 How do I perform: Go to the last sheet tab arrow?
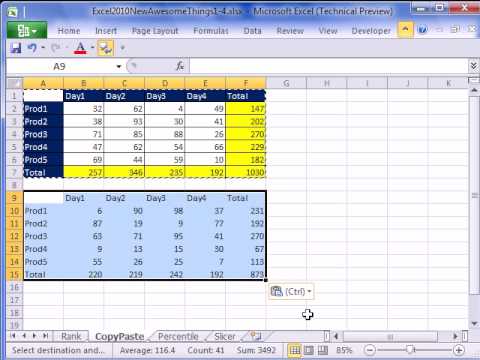coord(45,336)
